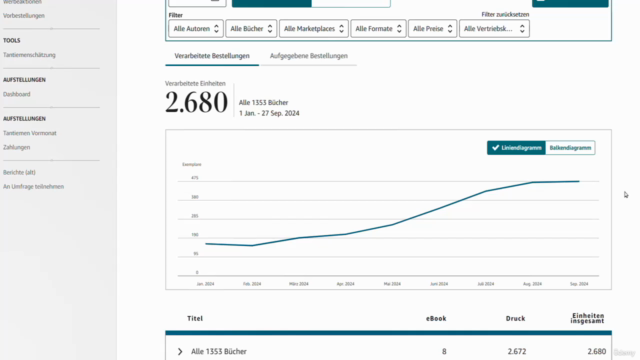Image resolution: width=640 pixels, height=360 pixels.
Task: Click the eBook value 8
Action: (444, 351)
